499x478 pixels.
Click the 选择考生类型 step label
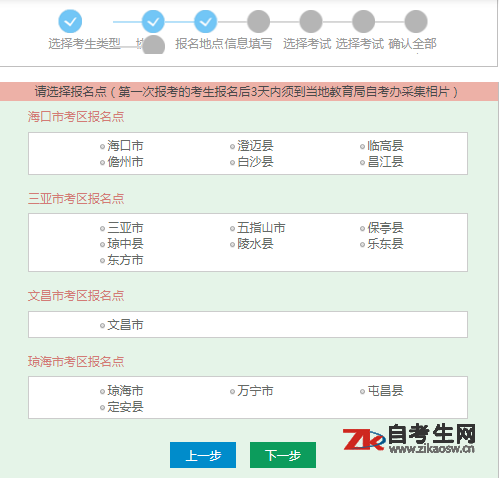coord(85,44)
